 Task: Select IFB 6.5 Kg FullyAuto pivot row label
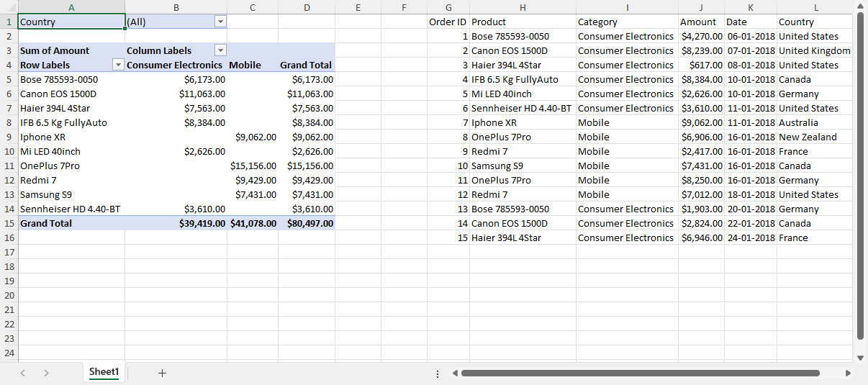click(71, 122)
